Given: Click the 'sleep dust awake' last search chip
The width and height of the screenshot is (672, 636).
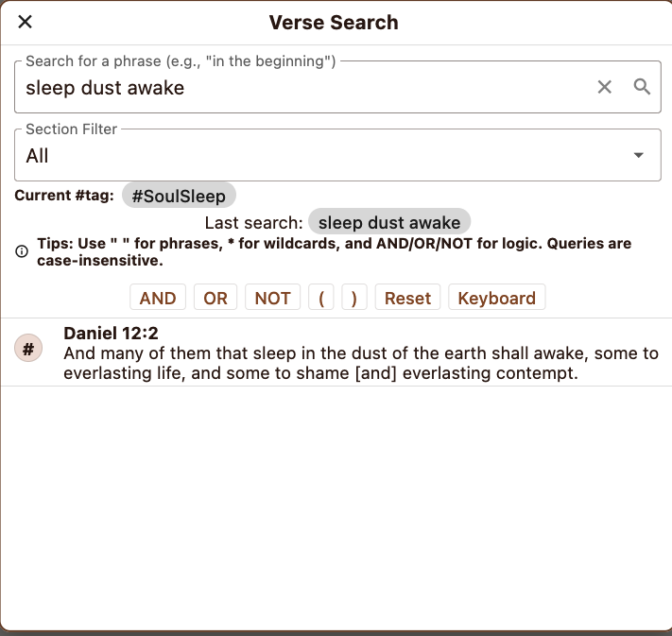Looking at the screenshot, I should (389, 223).
